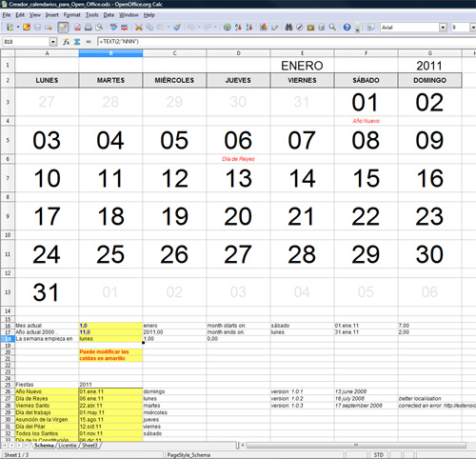Toggle AutoSpellcheck
476x459 pixels.
click(x=124, y=28)
